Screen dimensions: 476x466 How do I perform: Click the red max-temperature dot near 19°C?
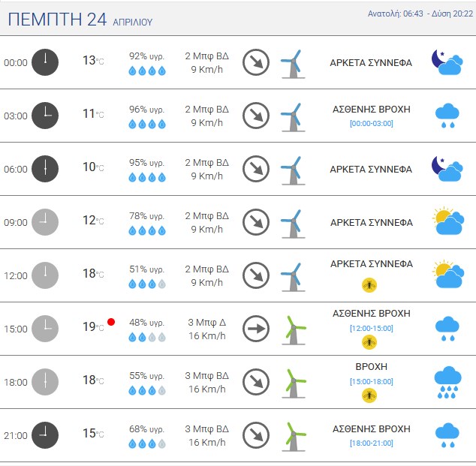[x=111, y=322]
